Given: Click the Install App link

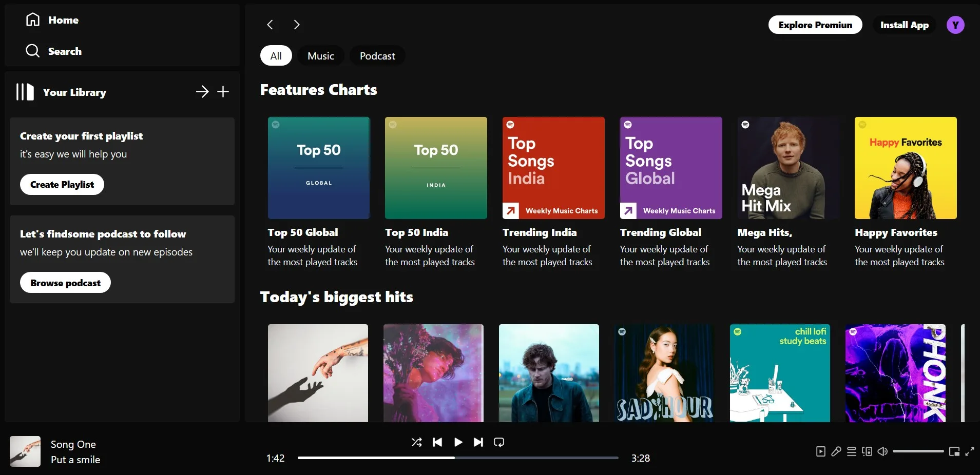Looking at the screenshot, I should (904, 25).
